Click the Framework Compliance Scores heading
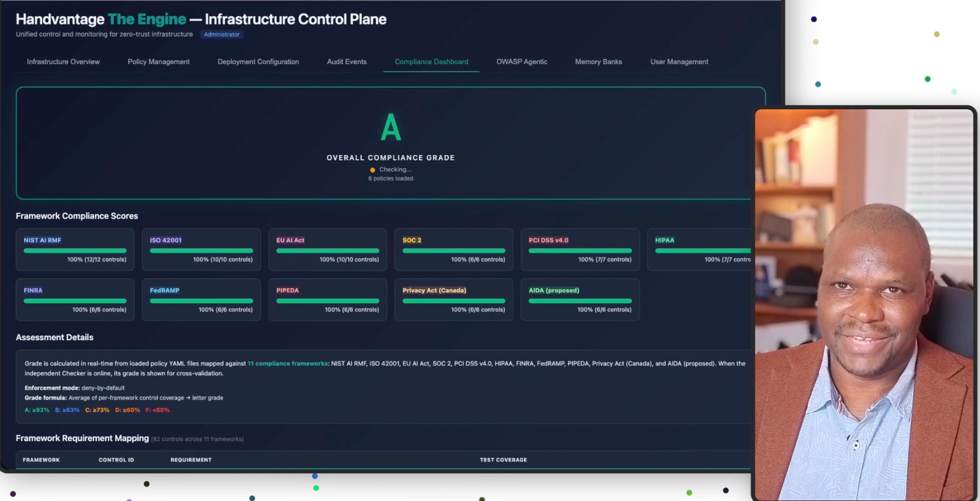Image resolution: width=980 pixels, height=501 pixels. pyautogui.click(x=77, y=216)
